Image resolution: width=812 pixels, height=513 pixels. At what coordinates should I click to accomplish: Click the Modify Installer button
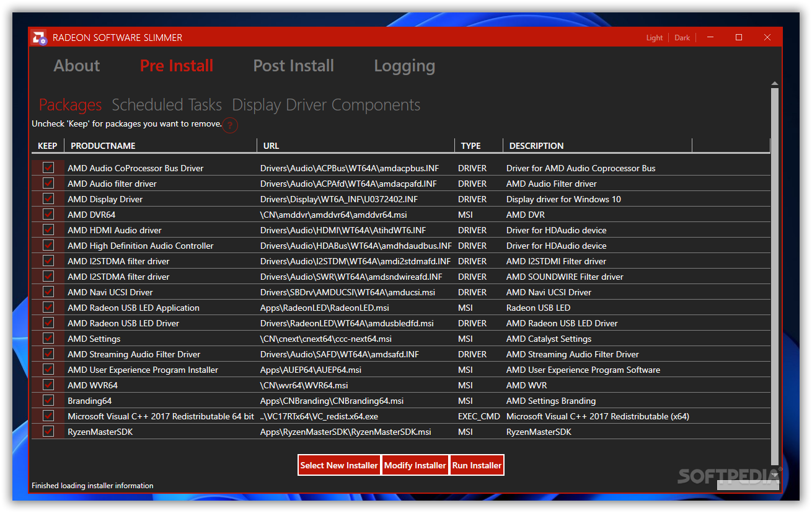tap(415, 465)
